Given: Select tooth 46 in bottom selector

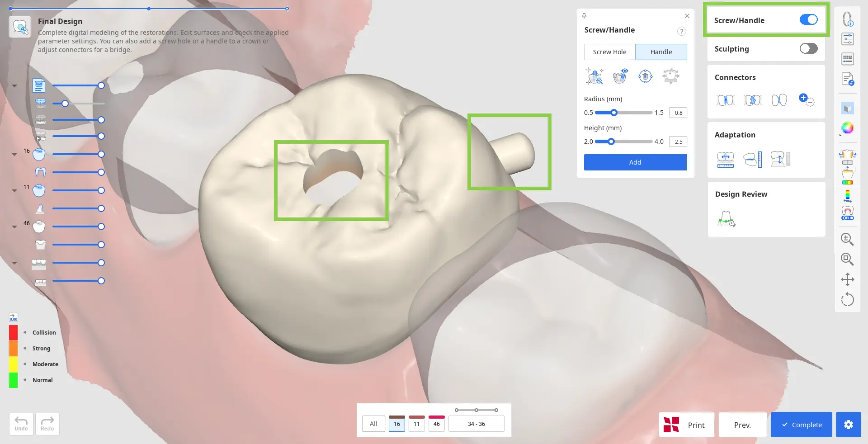Looking at the screenshot, I should pos(436,424).
